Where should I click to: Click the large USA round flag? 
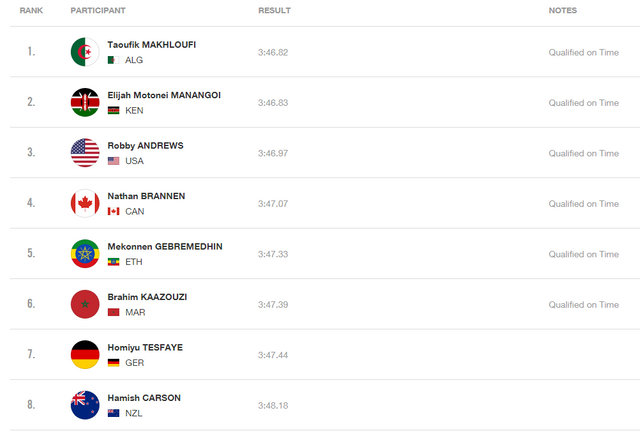pos(85,153)
